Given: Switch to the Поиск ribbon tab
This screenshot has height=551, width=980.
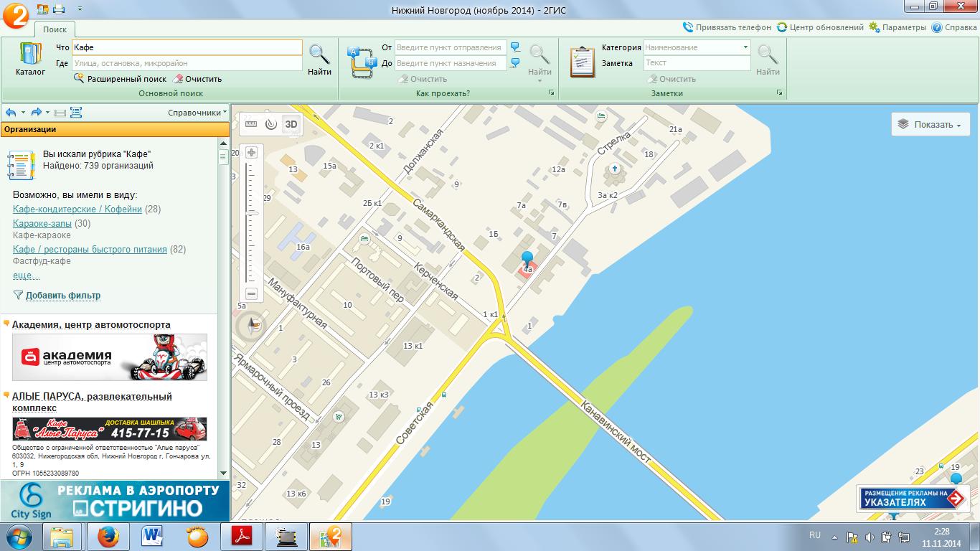Looking at the screenshot, I should (55, 29).
